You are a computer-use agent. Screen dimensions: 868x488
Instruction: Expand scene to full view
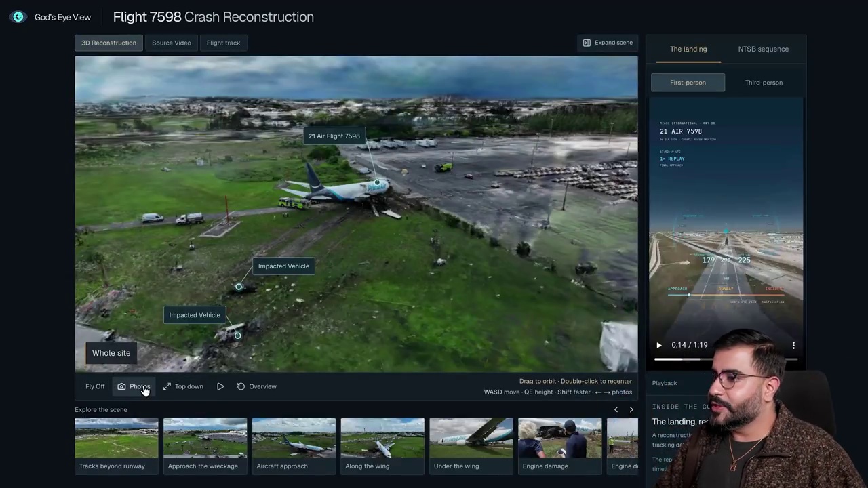coord(608,43)
